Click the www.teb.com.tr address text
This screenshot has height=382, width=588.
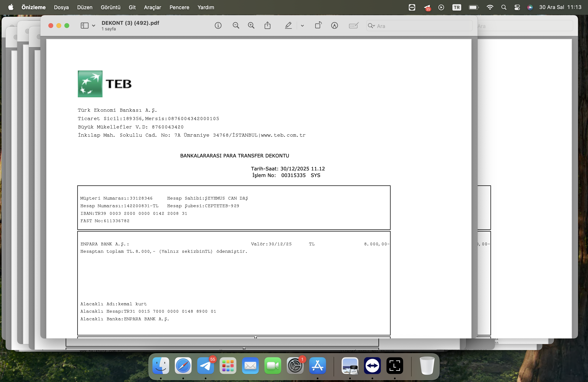283,135
